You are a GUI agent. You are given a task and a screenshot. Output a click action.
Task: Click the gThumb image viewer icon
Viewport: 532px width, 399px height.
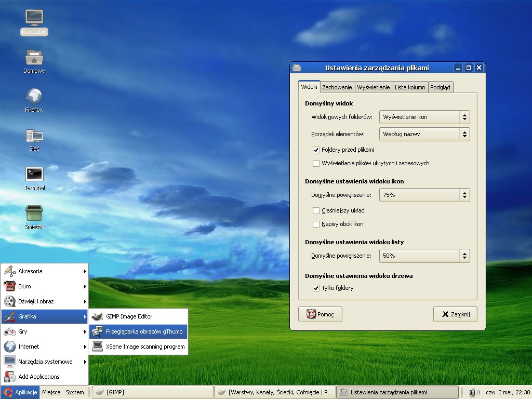pos(97,331)
